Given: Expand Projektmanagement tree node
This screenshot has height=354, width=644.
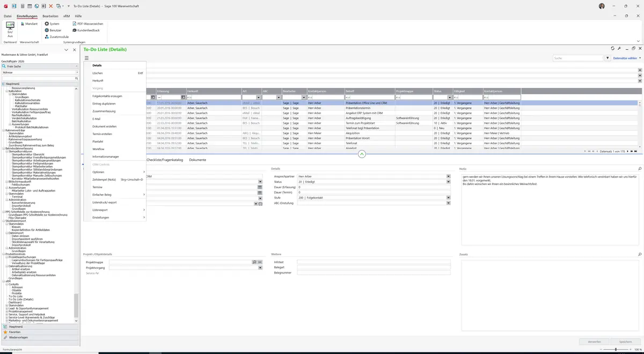Looking at the screenshot, I should click(6, 311).
